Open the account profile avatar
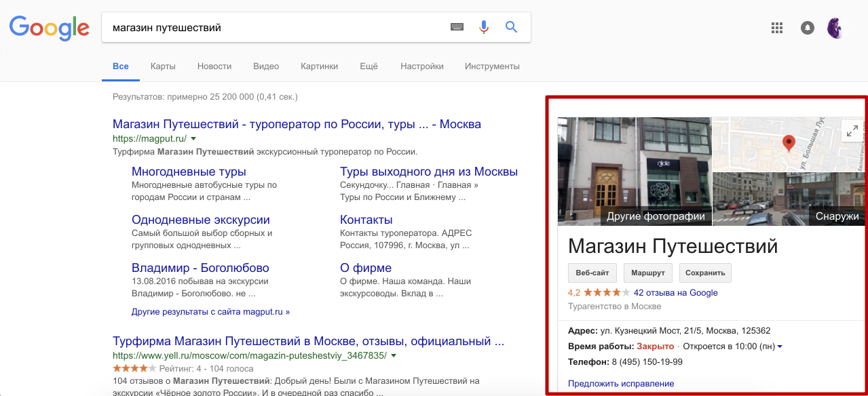The image size is (868, 396). click(836, 28)
